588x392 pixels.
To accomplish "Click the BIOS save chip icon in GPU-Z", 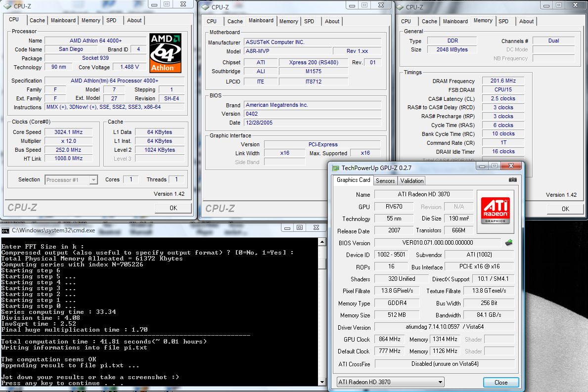I will tap(509, 243).
